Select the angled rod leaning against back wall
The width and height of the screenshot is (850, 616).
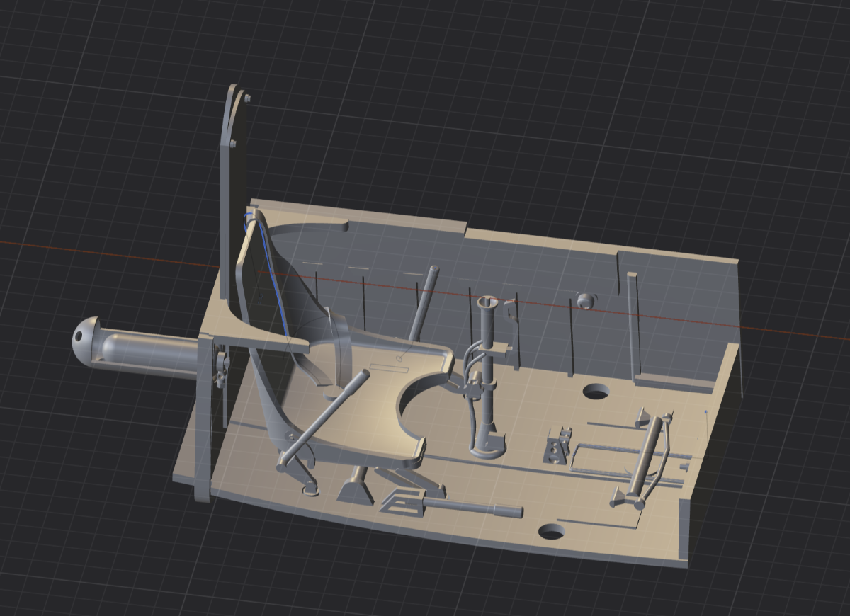(424, 301)
